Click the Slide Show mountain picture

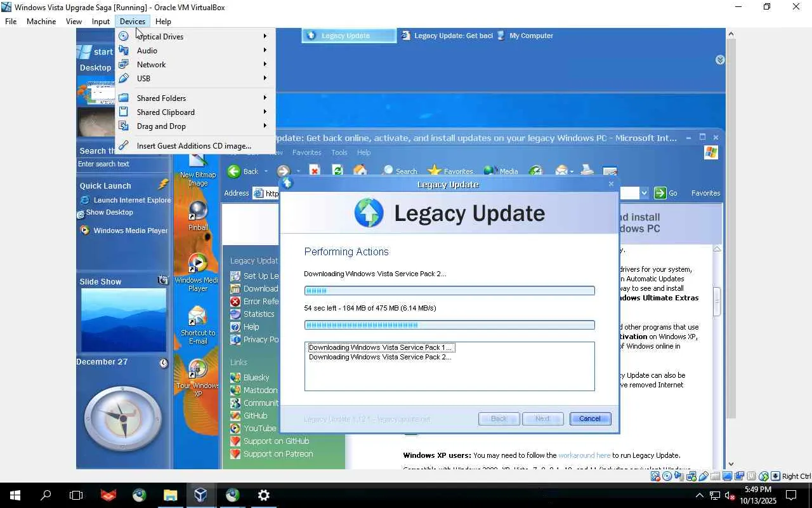(x=124, y=320)
